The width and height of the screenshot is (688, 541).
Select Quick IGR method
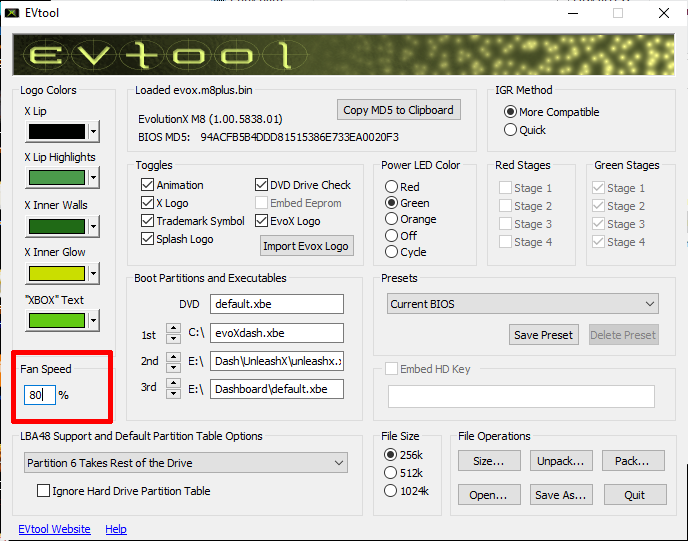(525, 130)
